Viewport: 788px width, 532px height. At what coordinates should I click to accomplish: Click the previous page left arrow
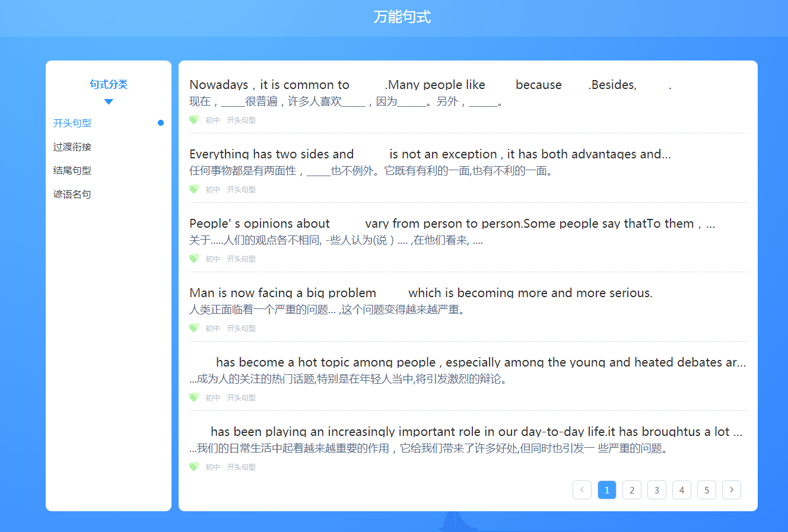coord(582,490)
